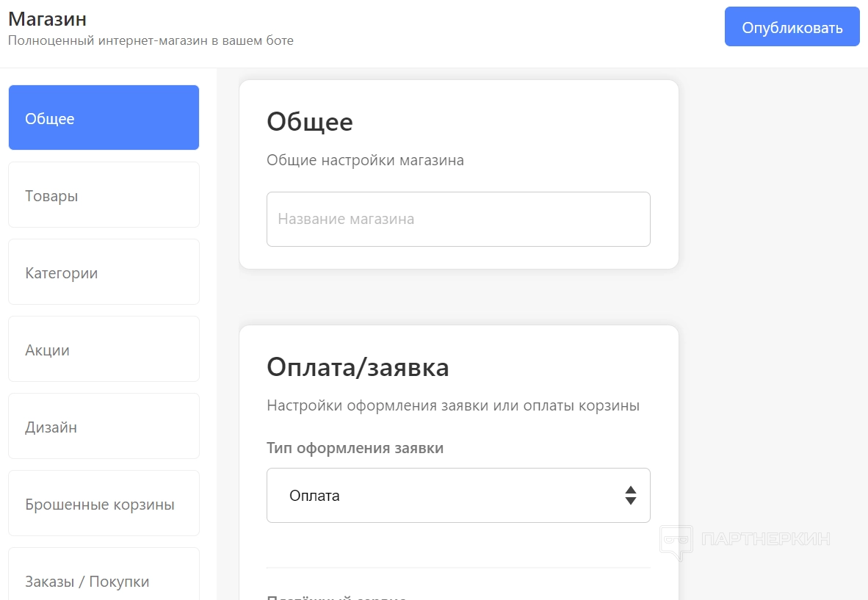Screen dimensions: 868x600
Task: Click the Общее card heading
Action: (x=310, y=122)
